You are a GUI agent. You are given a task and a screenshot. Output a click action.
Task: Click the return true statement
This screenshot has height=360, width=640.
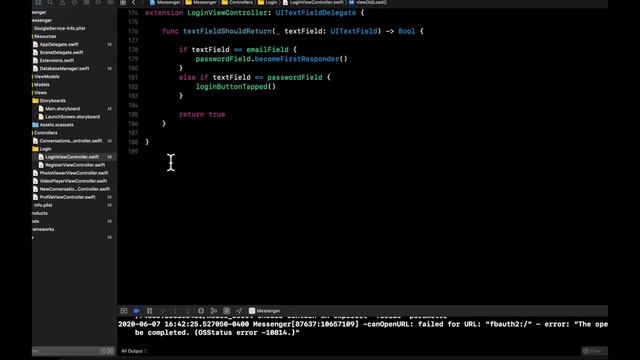point(202,115)
